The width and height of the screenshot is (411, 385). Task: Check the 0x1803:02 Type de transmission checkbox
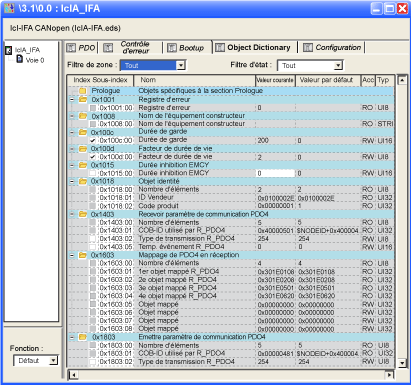click(x=93, y=362)
